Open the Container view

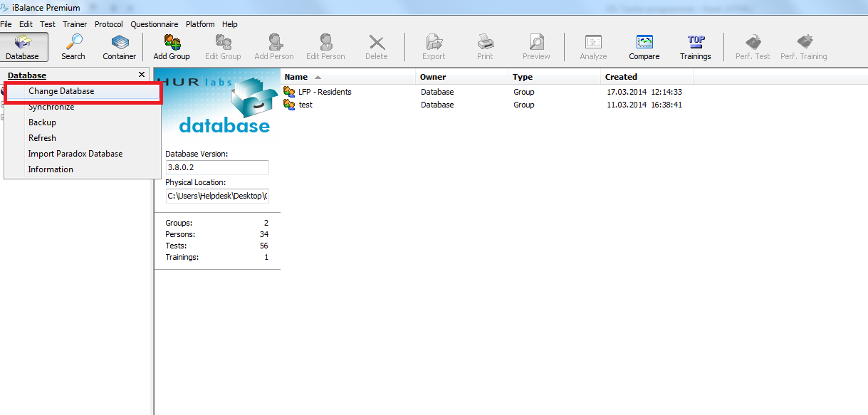coord(119,47)
